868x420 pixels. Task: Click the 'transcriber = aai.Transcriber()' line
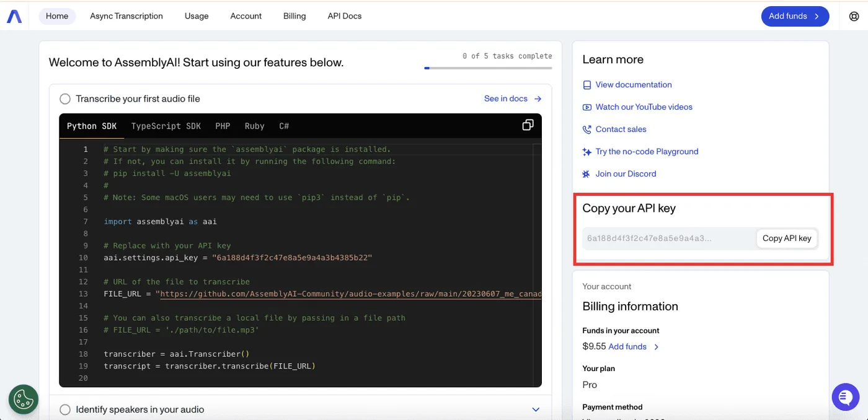click(x=177, y=354)
